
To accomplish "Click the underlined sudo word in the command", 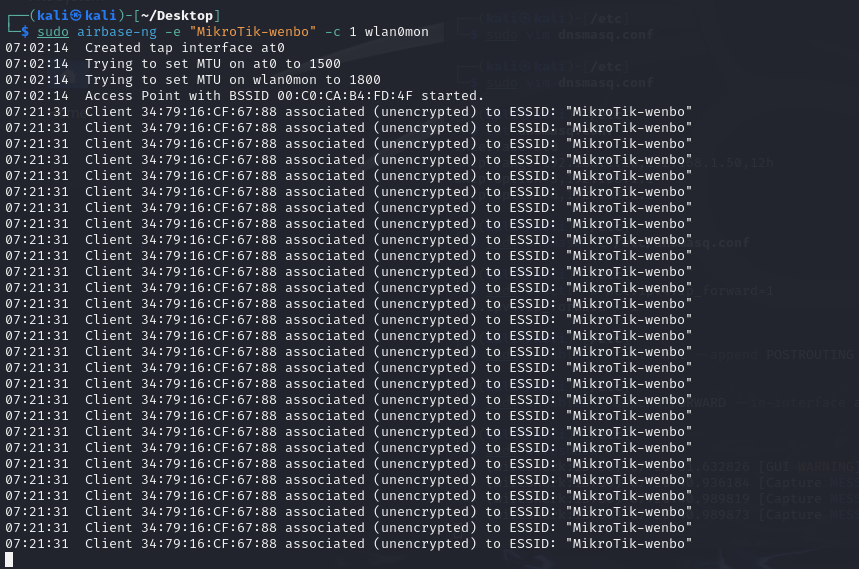I will [x=53, y=32].
